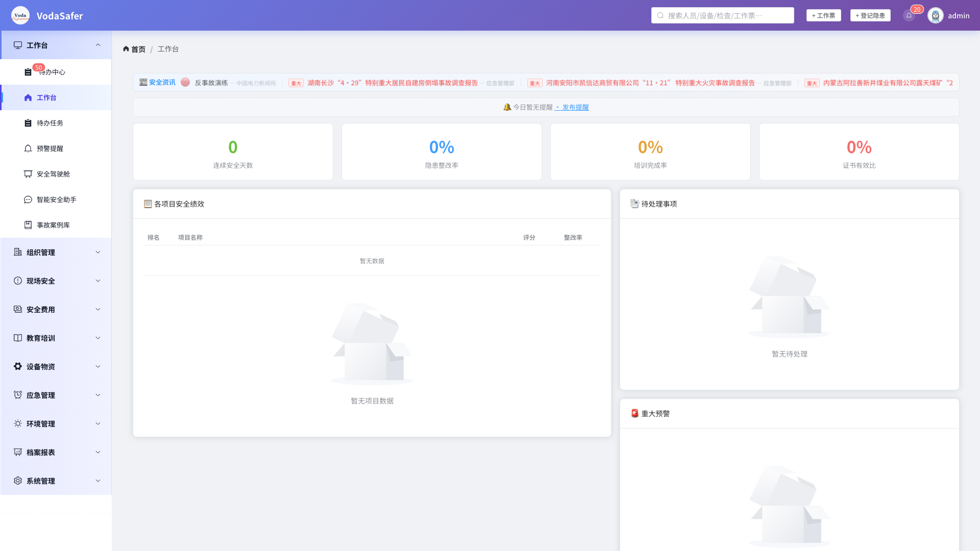Open the 安全驾驶舱 menu item
The height and width of the screenshot is (551, 980).
56,174
